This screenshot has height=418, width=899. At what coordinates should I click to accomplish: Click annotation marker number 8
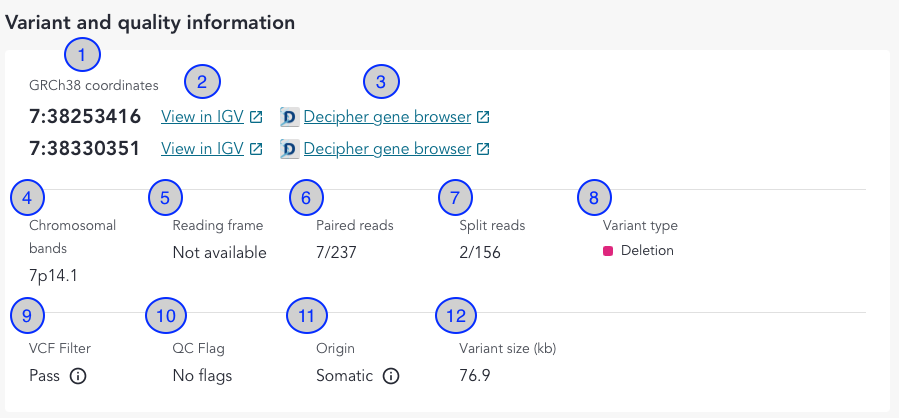click(594, 198)
